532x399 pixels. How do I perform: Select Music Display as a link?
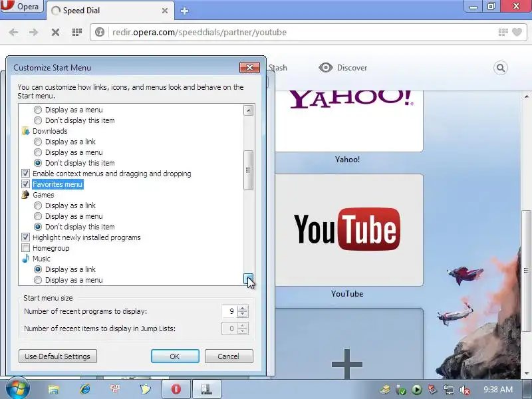38,269
